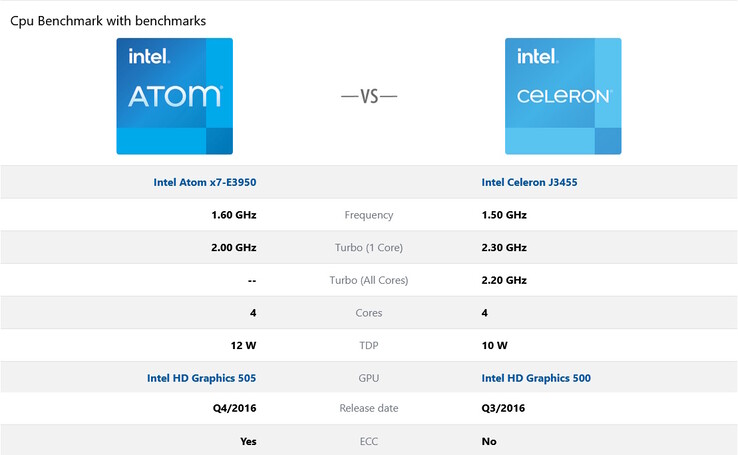
Task: Click the Release date row label
Action: [x=369, y=408]
